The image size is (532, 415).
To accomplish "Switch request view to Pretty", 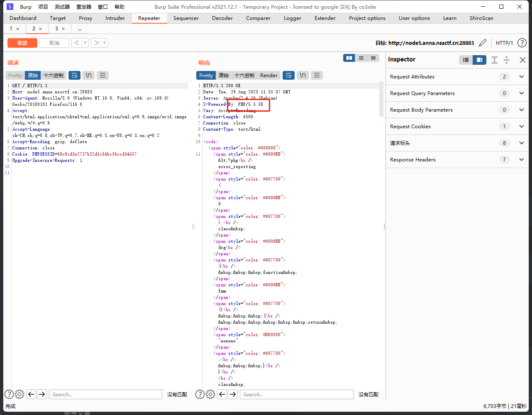I will (15, 75).
